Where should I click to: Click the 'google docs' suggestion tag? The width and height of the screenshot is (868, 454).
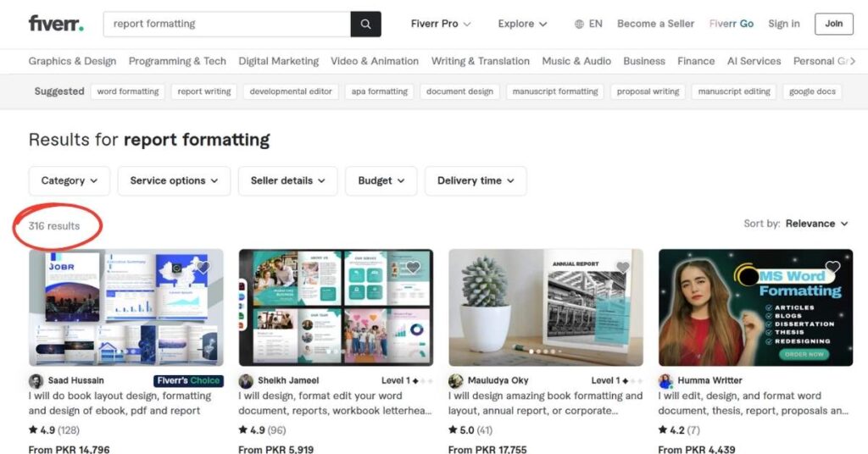pos(812,91)
